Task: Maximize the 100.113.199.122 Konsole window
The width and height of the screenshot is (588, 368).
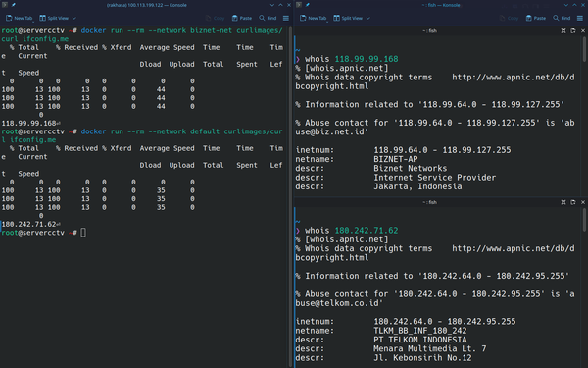Action: tap(280, 5)
